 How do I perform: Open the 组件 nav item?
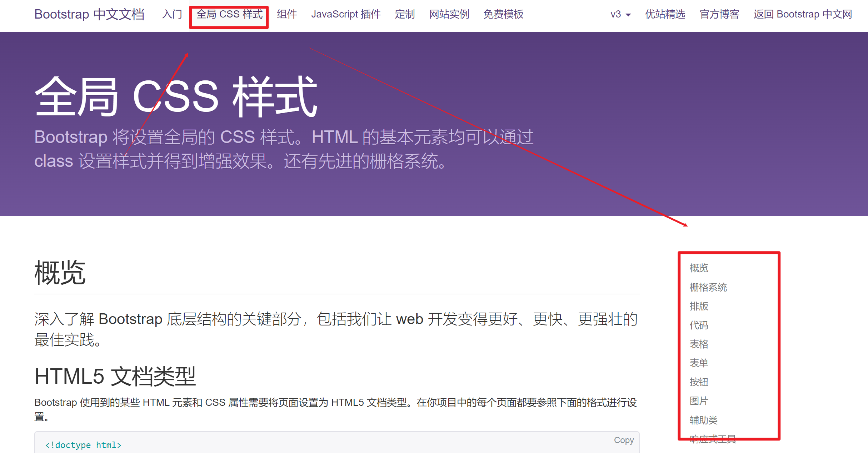[x=287, y=14]
